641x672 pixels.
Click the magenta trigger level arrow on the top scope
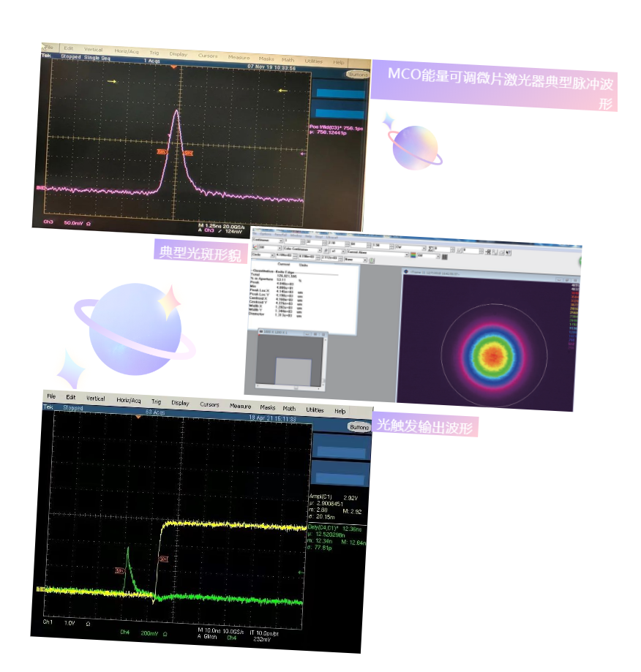303,154
